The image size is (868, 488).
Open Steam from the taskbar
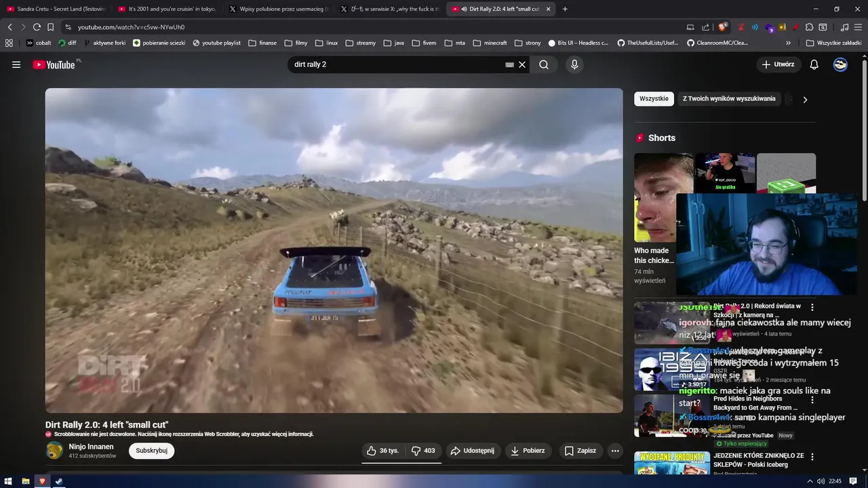click(x=59, y=481)
